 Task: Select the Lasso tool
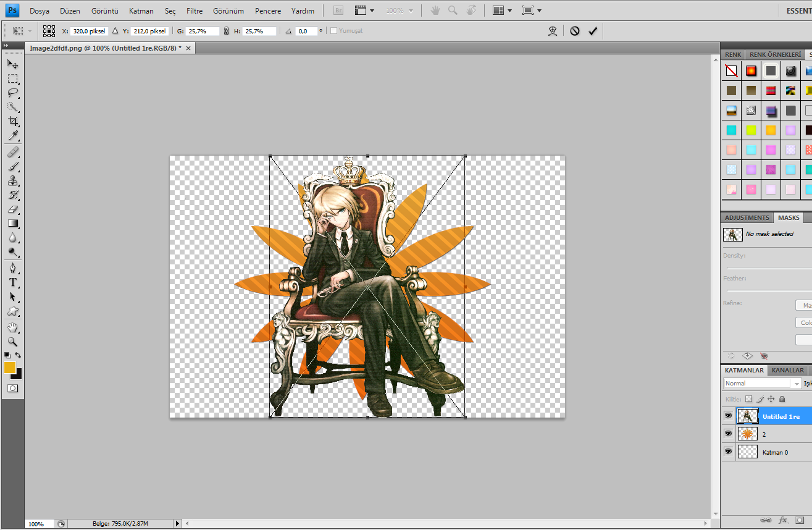[13, 93]
